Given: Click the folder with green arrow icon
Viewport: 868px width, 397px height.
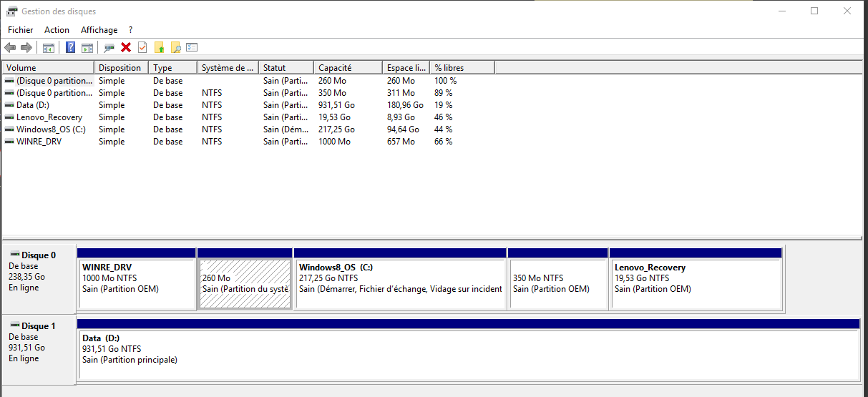Looking at the screenshot, I should click(x=159, y=48).
